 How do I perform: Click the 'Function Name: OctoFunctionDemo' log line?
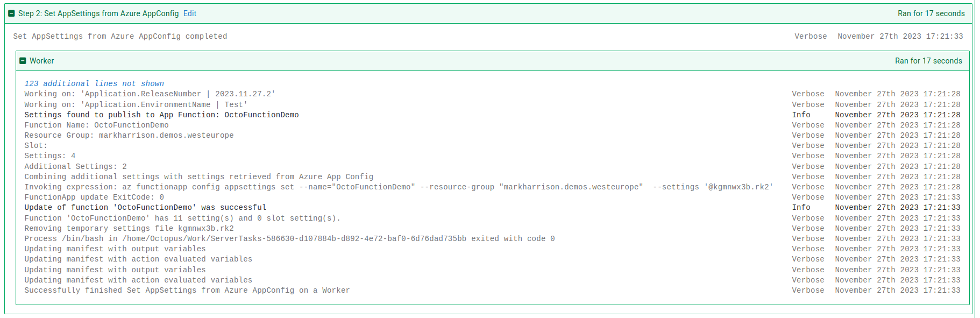(96, 125)
